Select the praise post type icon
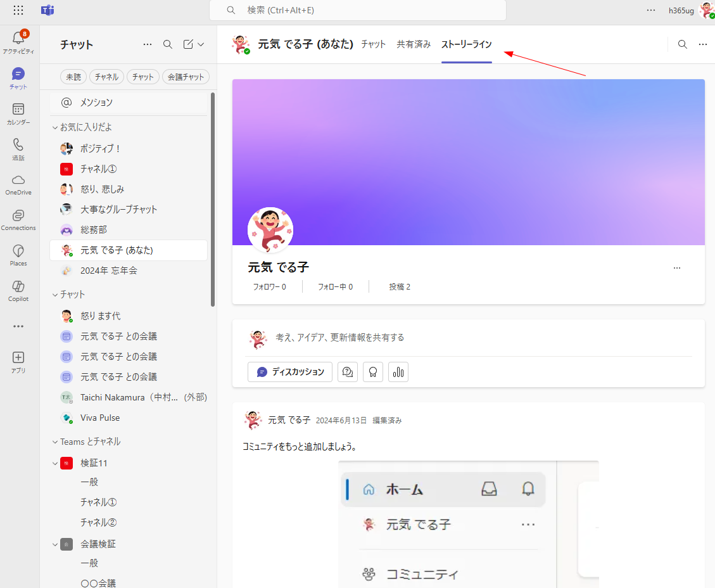Image resolution: width=715 pixels, height=588 pixels. click(372, 372)
